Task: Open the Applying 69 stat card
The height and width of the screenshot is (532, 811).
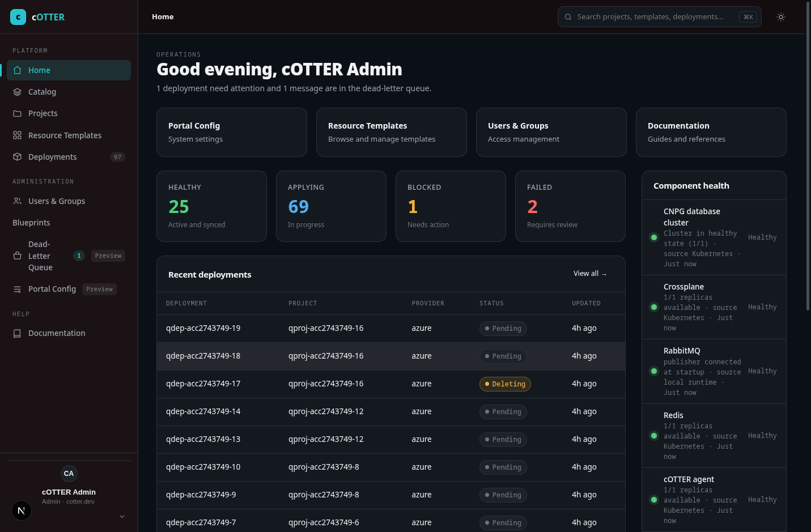Action: coord(331,206)
